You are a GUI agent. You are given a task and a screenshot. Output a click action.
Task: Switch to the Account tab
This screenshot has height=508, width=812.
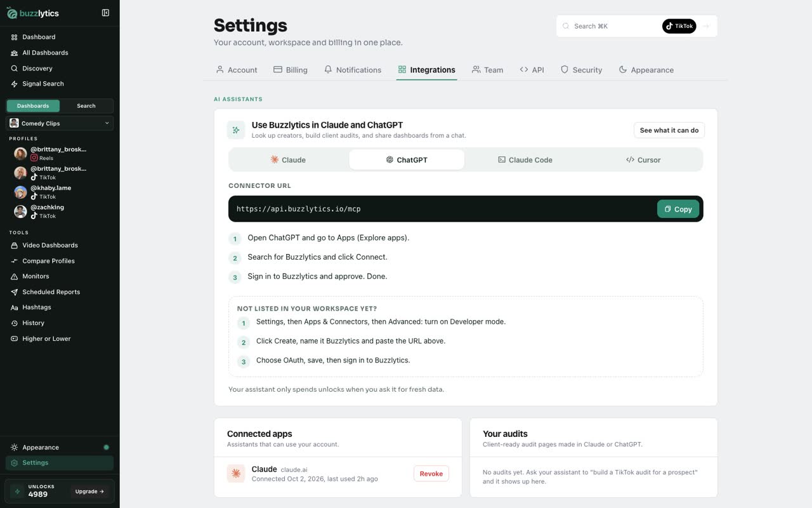click(237, 70)
